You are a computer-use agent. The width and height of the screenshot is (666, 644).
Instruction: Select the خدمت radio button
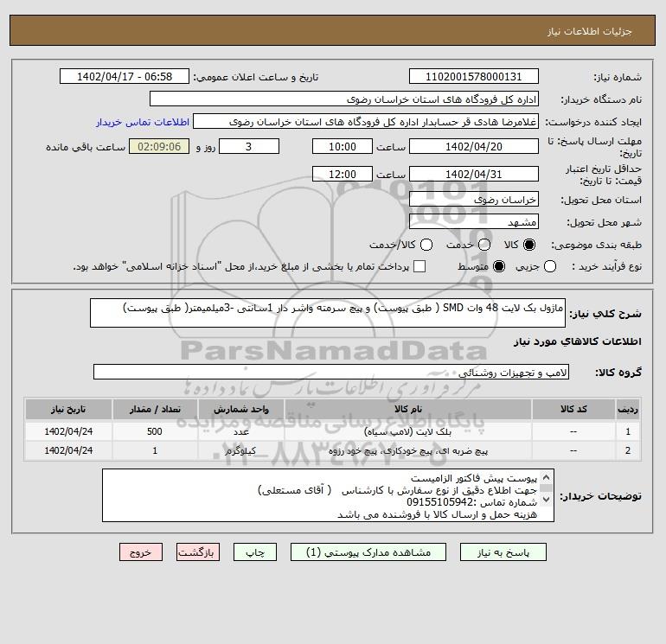484,245
